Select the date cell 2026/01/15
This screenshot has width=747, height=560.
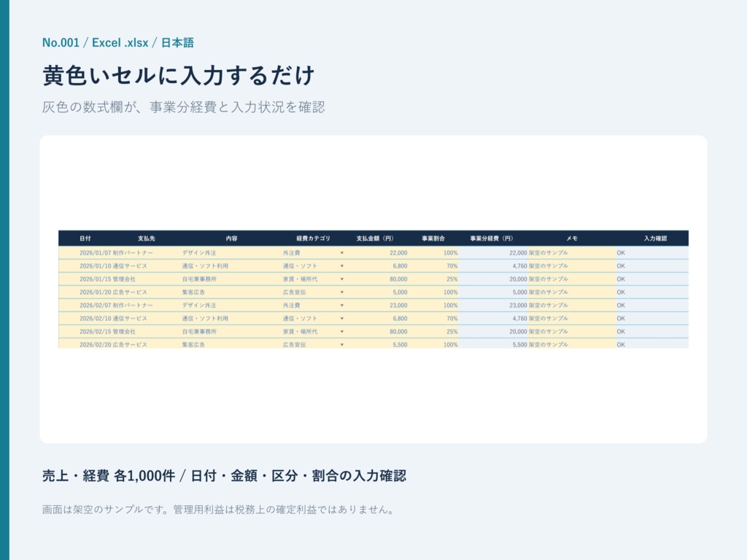coord(95,279)
